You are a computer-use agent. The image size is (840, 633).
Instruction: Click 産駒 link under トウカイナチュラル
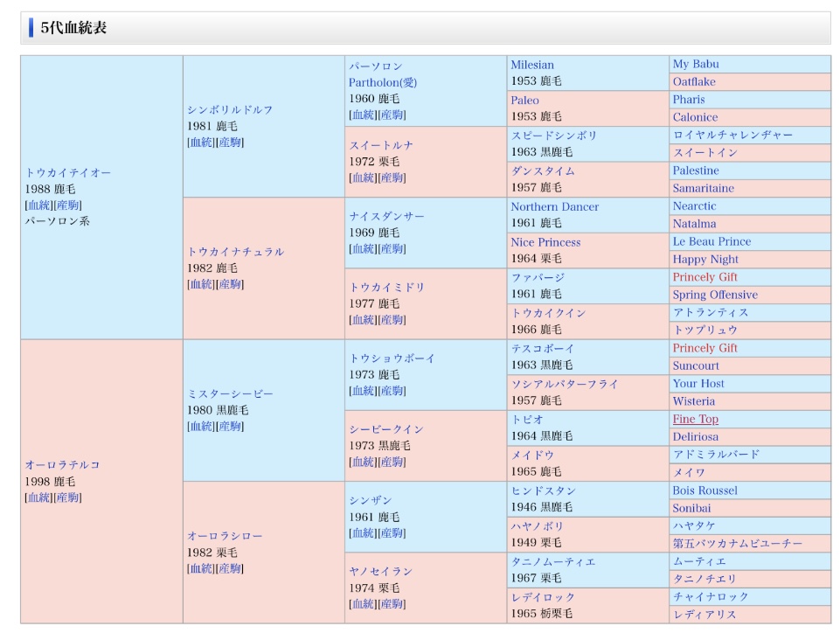[231, 284]
